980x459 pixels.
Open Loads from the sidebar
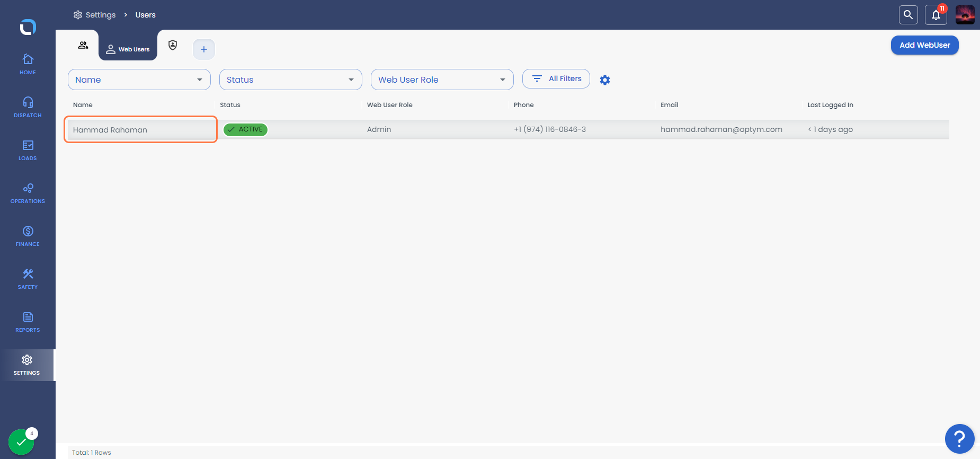coord(28,150)
